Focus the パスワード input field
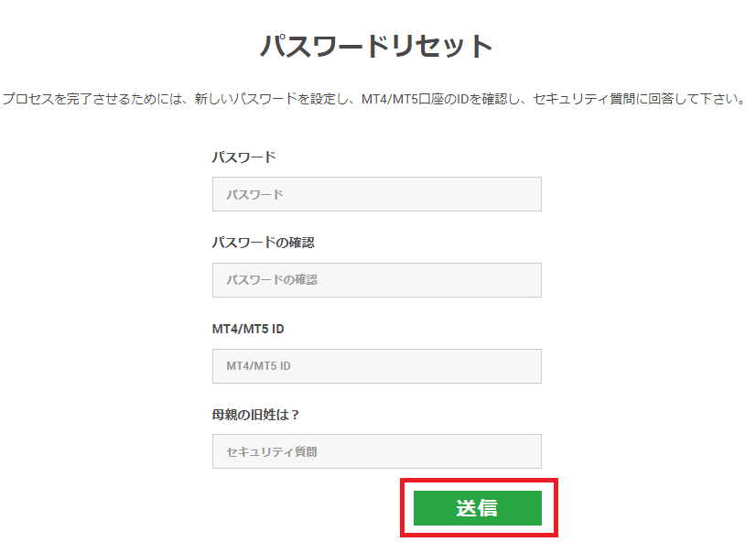 click(376, 194)
